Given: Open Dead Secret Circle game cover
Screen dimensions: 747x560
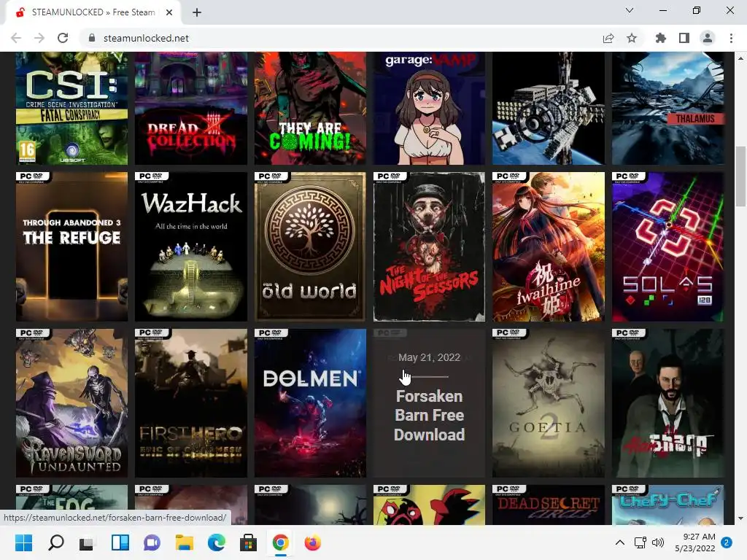Looking at the screenshot, I should click(x=549, y=505).
